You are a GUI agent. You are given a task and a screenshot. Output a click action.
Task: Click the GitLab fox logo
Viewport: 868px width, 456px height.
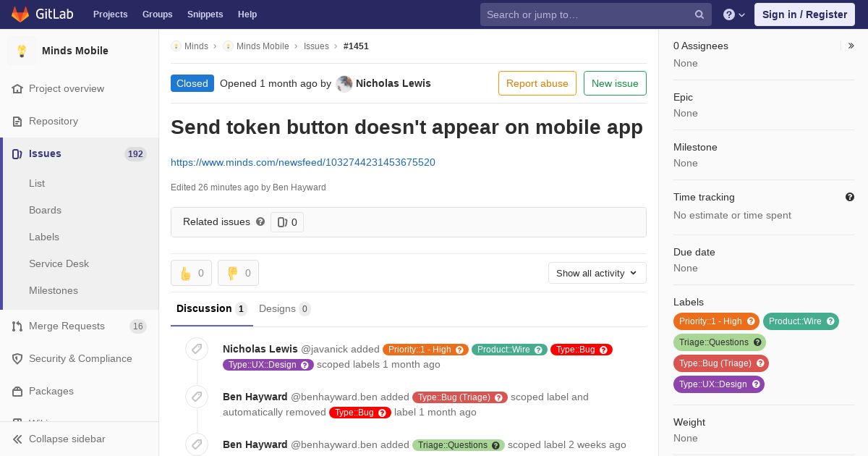click(20, 14)
